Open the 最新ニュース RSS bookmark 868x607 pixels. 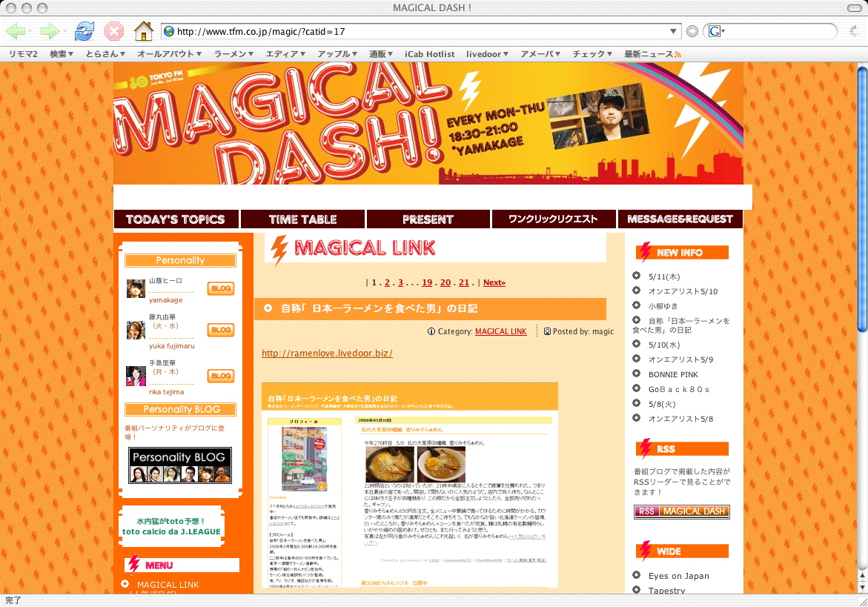652,53
